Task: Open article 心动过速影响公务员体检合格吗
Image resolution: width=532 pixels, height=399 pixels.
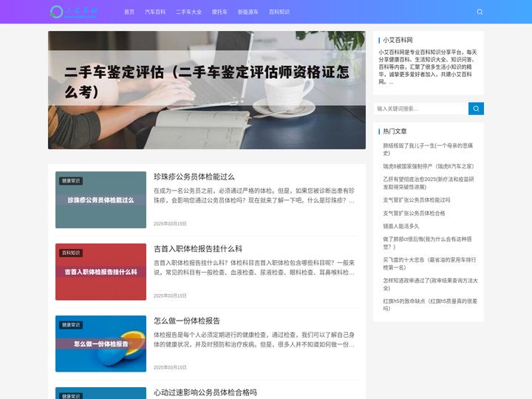Action: click(205, 392)
